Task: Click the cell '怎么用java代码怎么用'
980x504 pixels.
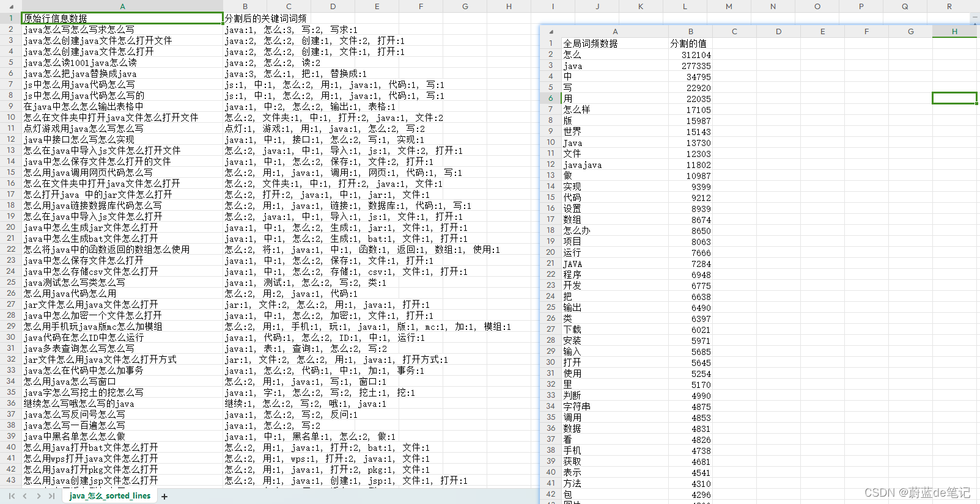Action: [122, 293]
